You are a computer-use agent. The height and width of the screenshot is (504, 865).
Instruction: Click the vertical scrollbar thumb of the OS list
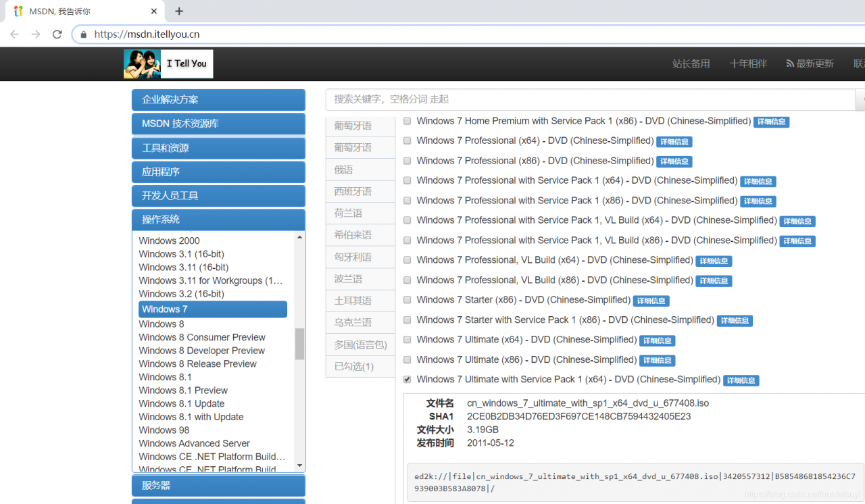300,344
